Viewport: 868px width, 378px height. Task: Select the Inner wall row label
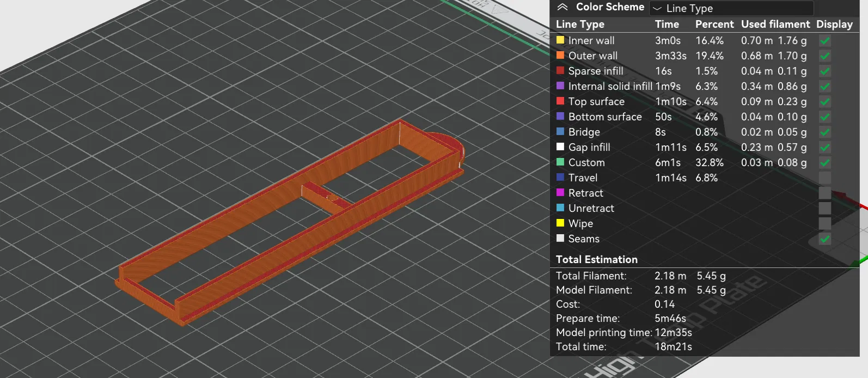[x=591, y=41]
